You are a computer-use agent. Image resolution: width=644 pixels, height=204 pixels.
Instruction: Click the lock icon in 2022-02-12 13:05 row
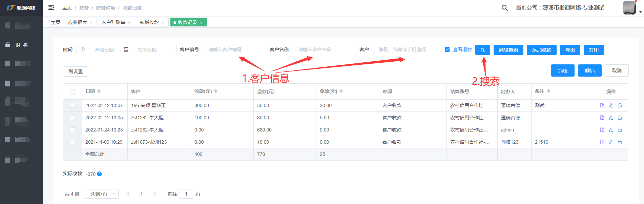[620, 118]
